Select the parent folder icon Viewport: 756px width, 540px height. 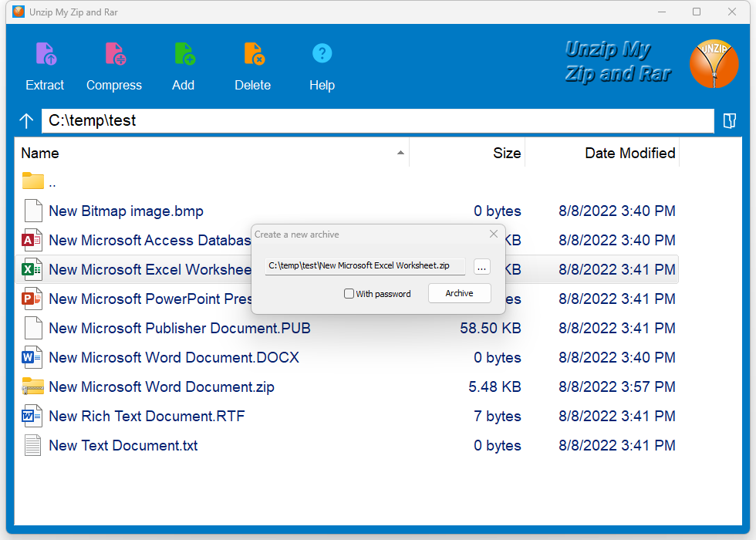[x=32, y=181]
